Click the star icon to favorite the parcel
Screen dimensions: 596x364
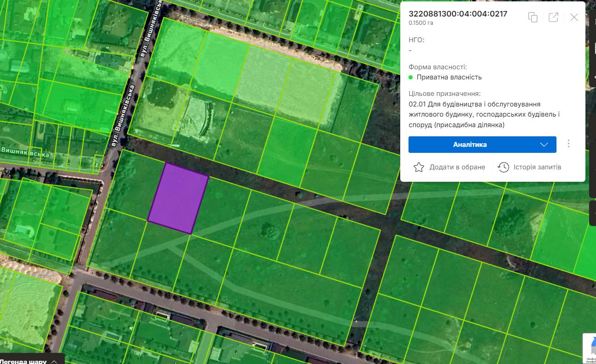click(418, 167)
